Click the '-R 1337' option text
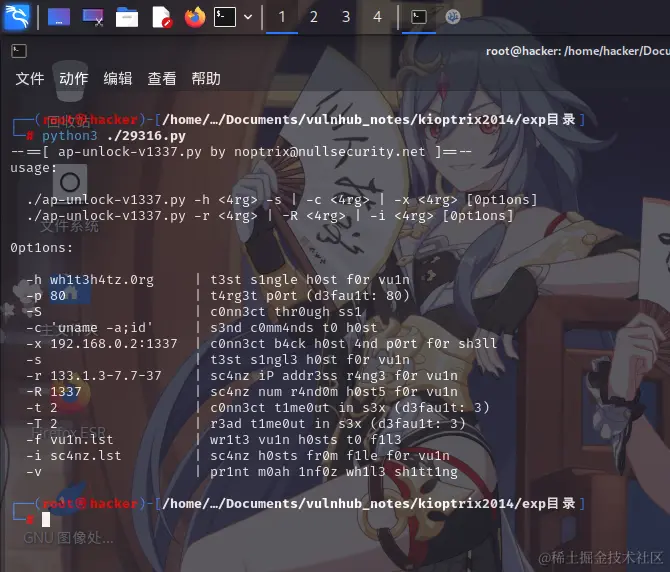Image resolution: width=670 pixels, height=572 pixels. pos(53,392)
